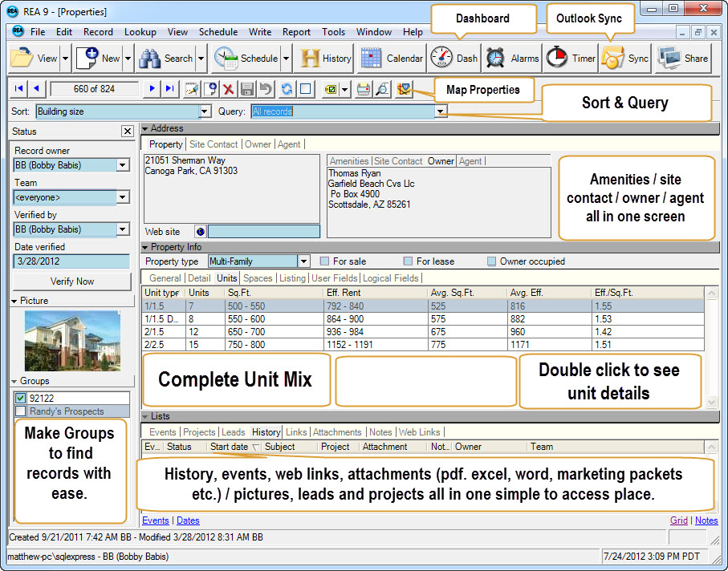Click the property picture thumbnail
728x571 pixels.
coord(72,341)
